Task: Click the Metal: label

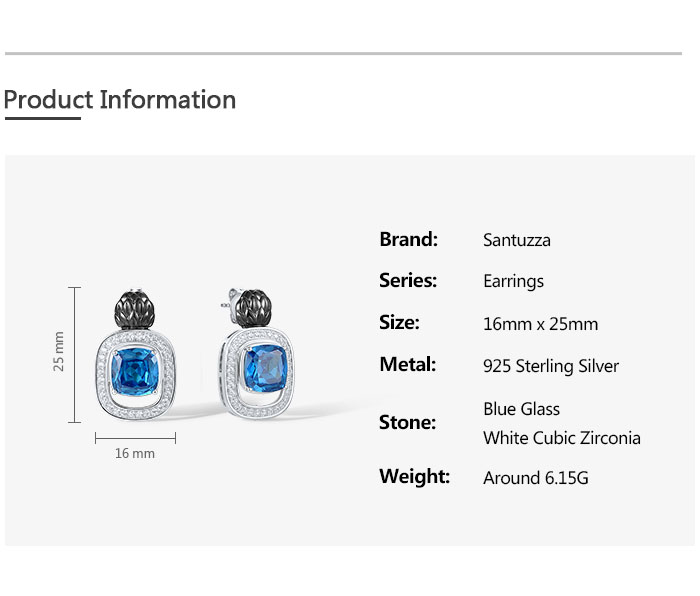Action: point(407,365)
